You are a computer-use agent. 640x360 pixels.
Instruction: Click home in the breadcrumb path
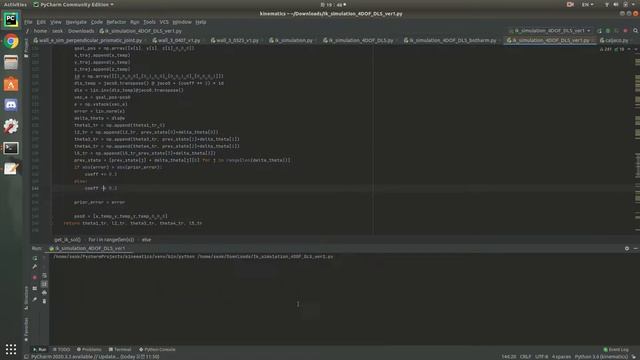coord(40,31)
